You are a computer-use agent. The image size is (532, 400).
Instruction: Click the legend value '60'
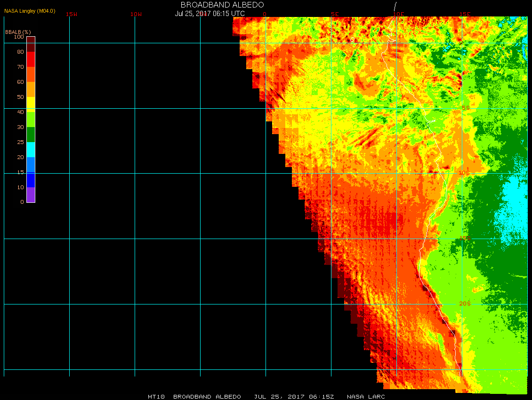[20, 82]
